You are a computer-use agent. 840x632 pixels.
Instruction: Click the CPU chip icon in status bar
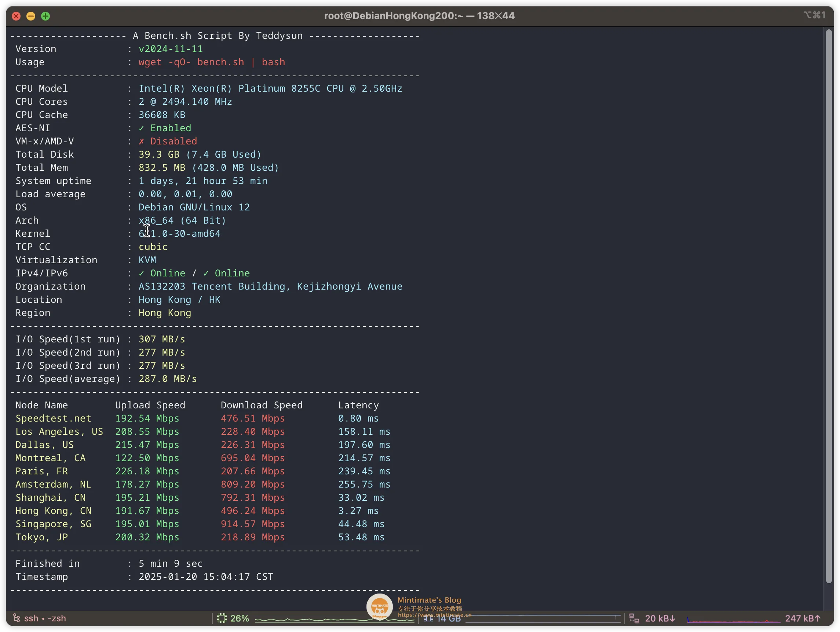click(222, 618)
